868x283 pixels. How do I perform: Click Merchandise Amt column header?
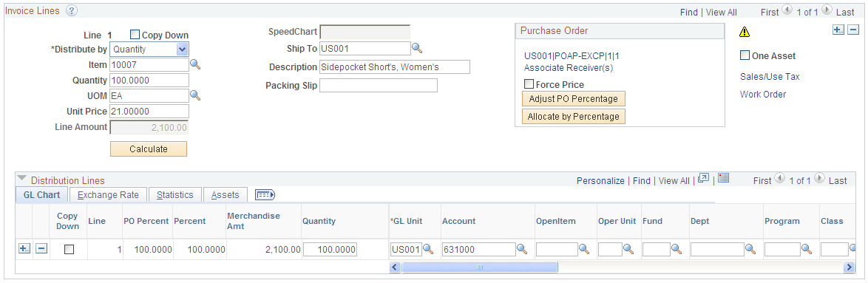pos(254,220)
